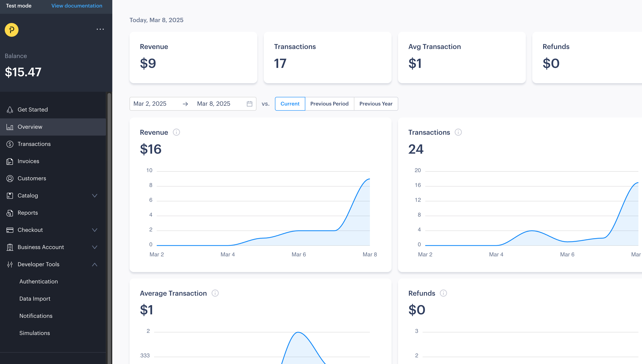Click info icon next to Average Transaction

coord(215,293)
